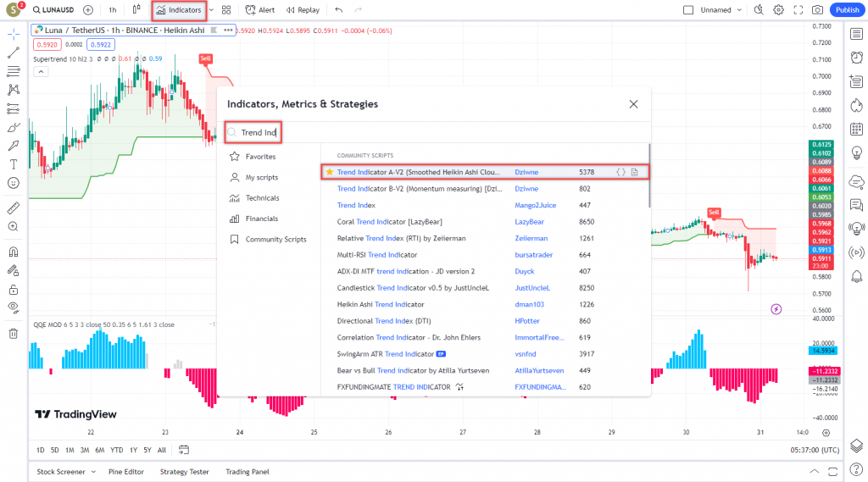Remove drawings with the trash icon

click(x=14, y=334)
